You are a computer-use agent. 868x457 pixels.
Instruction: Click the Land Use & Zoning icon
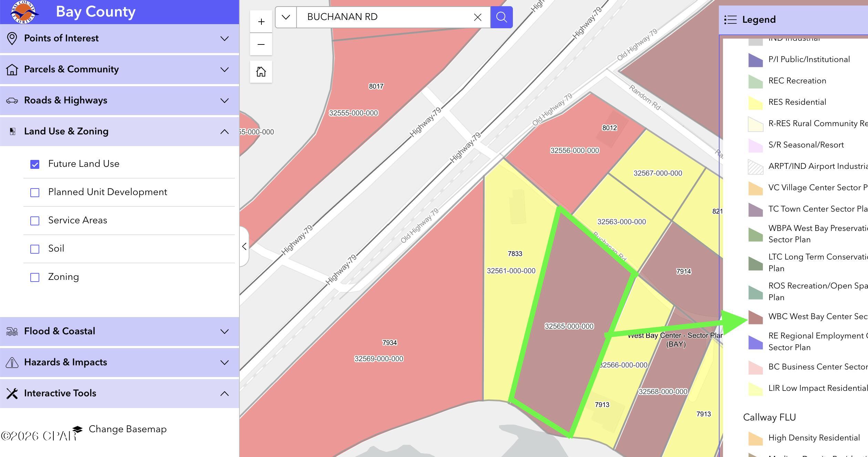click(x=13, y=131)
